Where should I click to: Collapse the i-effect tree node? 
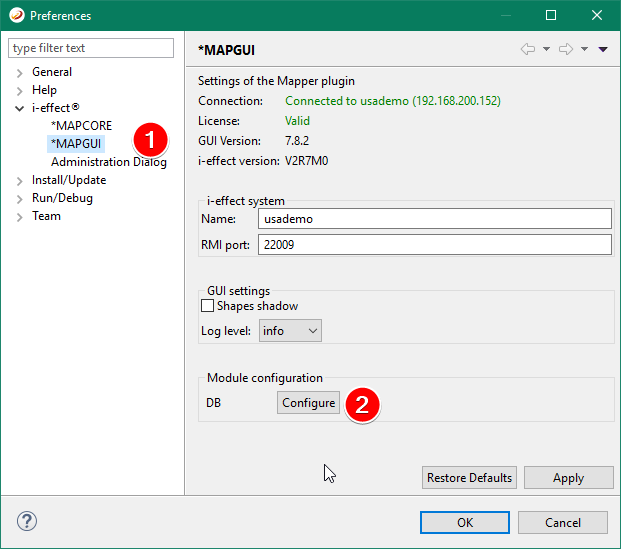(19, 108)
